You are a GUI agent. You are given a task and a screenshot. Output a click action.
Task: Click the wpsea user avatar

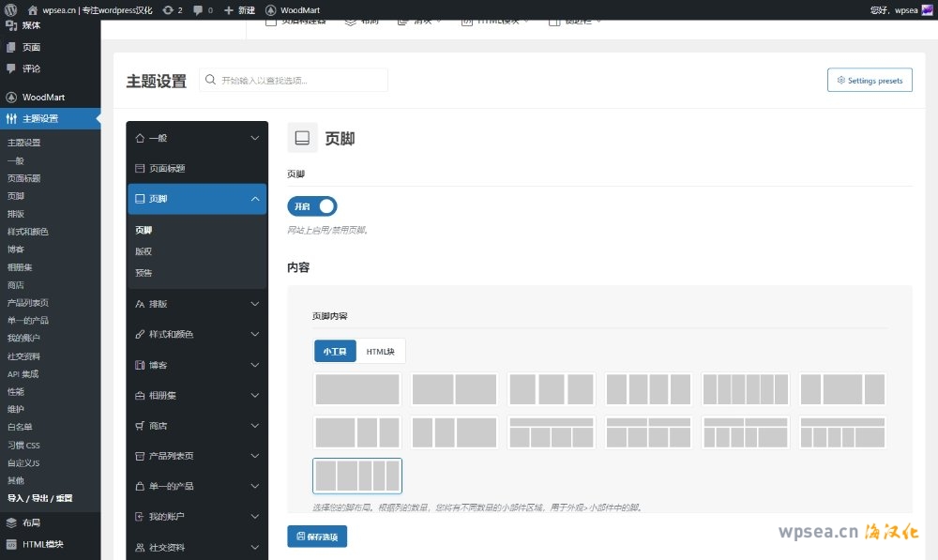[x=928, y=9]
